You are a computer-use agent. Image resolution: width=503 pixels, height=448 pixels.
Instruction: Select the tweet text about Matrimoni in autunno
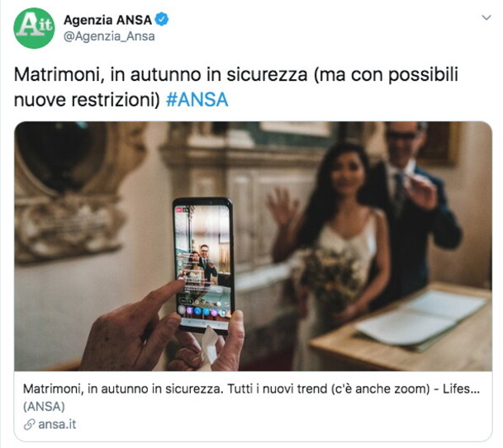pos(235,87)
